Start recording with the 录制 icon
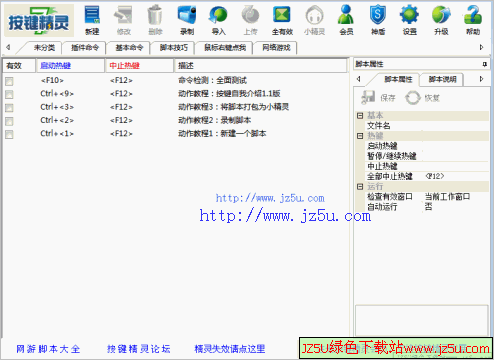 coord(187,20)
